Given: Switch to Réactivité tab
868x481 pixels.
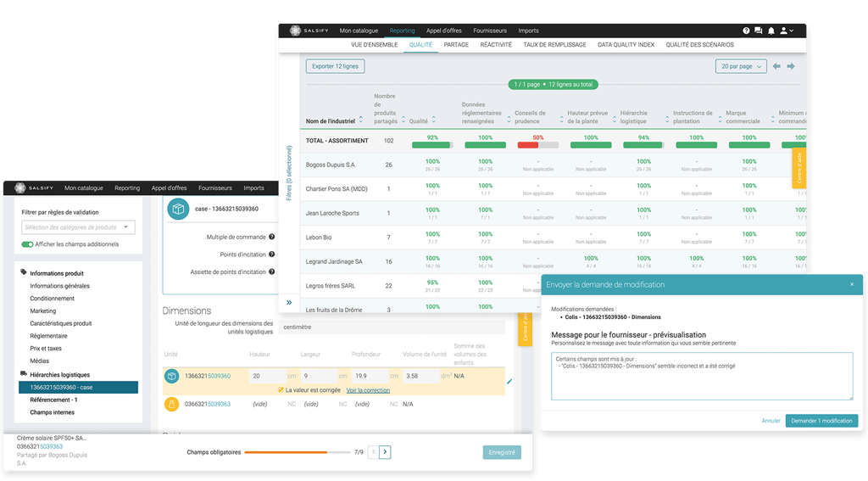Looking at the screenshot, I should (496, 45).
